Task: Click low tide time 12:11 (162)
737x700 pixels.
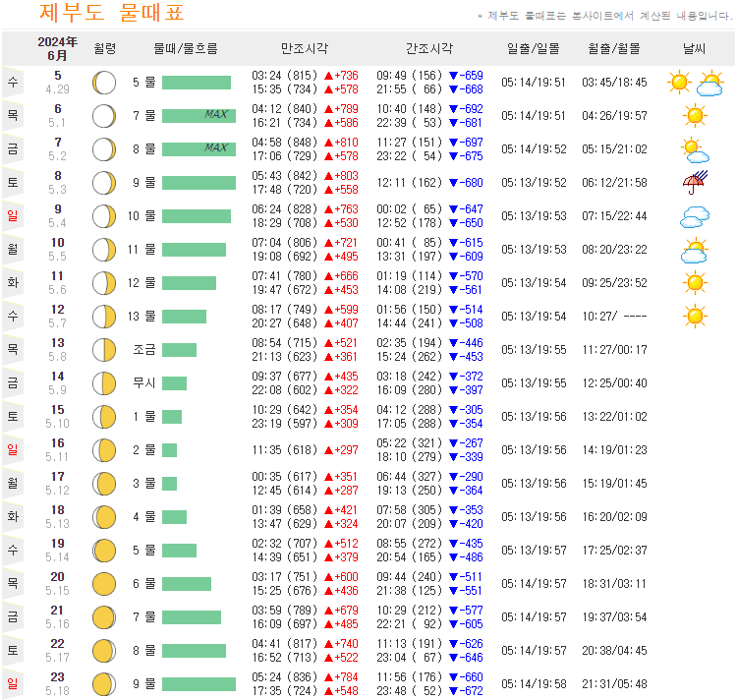Action: point(410,183)
